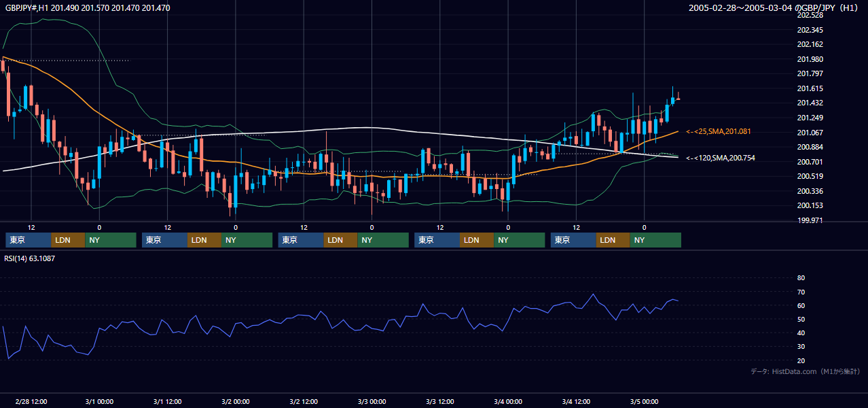Click RSI scale value 60
The image size is (868, 408).
tap(801, 305)
